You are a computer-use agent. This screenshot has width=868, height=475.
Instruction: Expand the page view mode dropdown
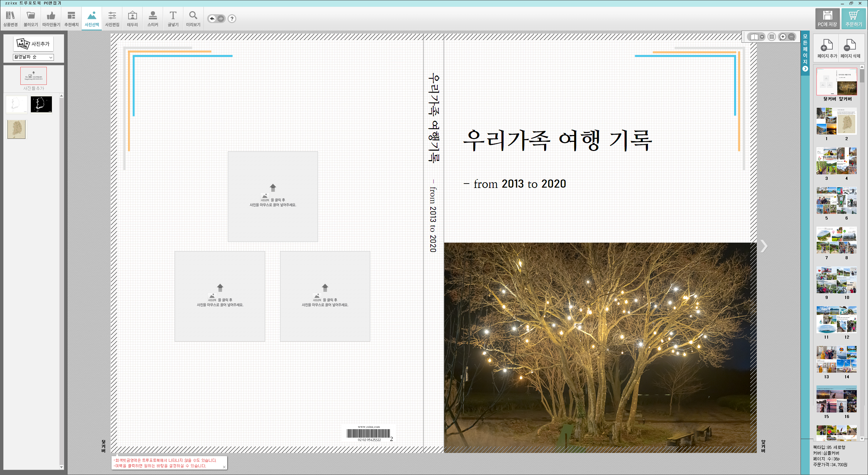coord(762,37)
